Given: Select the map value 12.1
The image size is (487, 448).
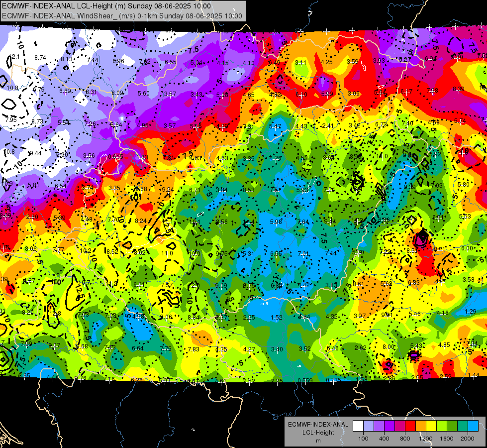Looking at the screenshot, I should (14, 57).
